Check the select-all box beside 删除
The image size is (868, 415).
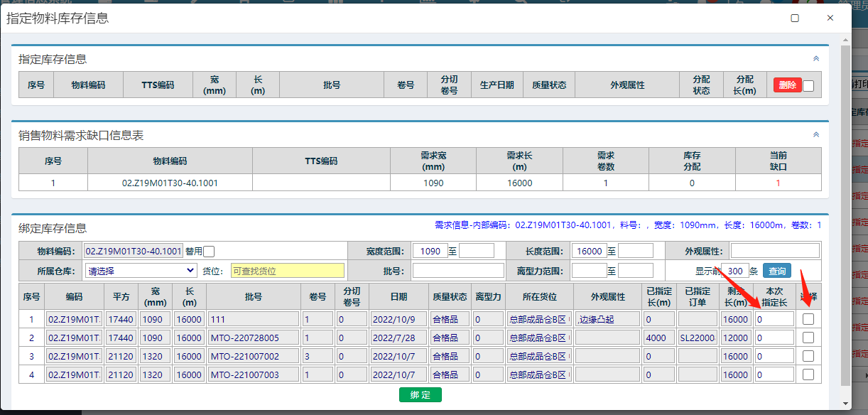[808, 86]
